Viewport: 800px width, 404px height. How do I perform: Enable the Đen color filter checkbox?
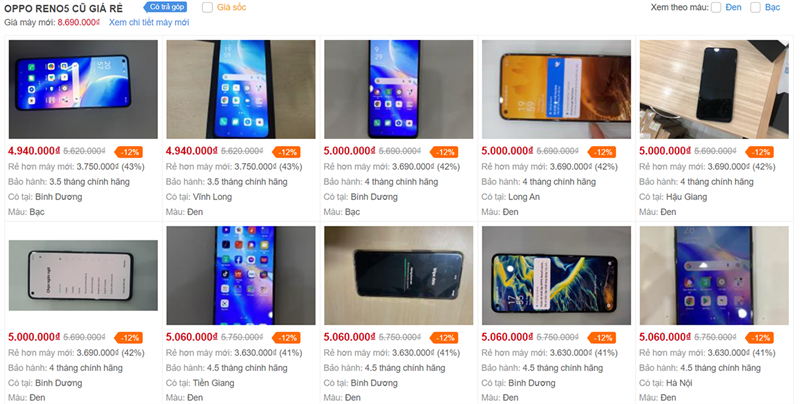click(x=716, y=7)
